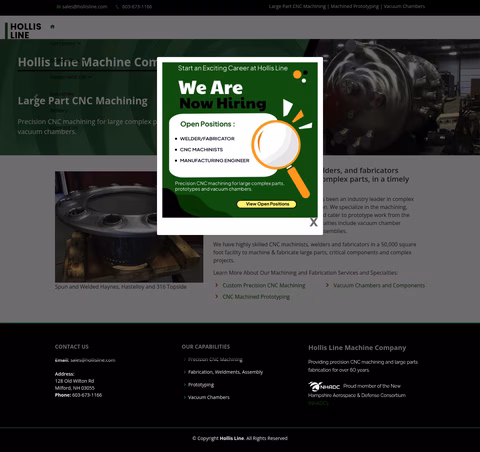This screenshot has height=452, width=480.
Task: Open the yellow View Open Positions button
Action: click(x=267, y=204)
